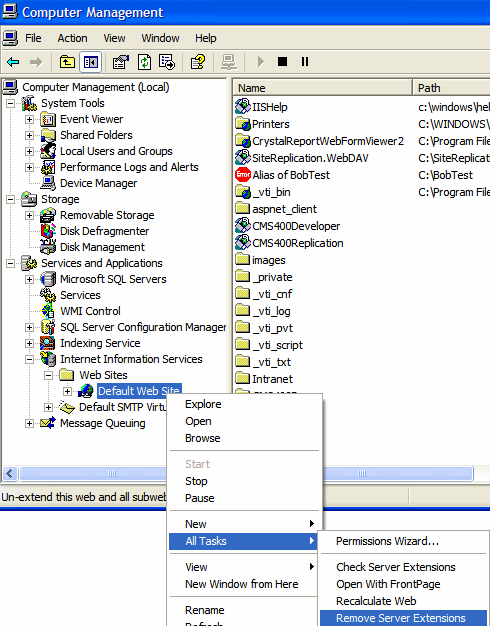Click the Device Manager tree icon
The image size is (490, 626).
point(48,183)
